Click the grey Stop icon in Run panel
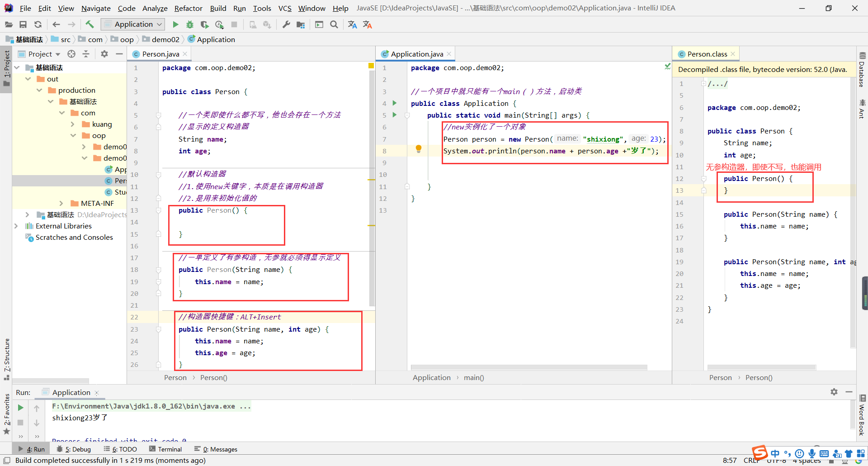The image size is (868, 466). (20, 422)
